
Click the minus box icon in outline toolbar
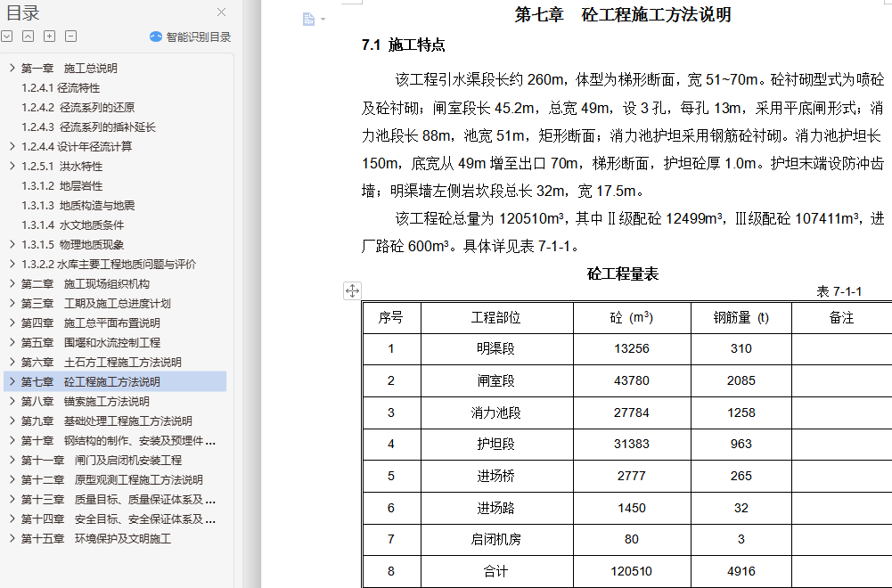71,37
